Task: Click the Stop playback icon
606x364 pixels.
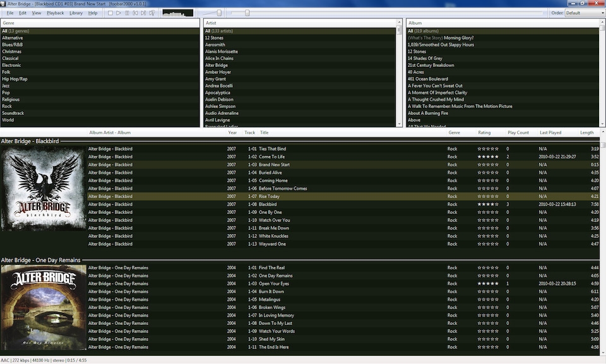Action: 110,13
